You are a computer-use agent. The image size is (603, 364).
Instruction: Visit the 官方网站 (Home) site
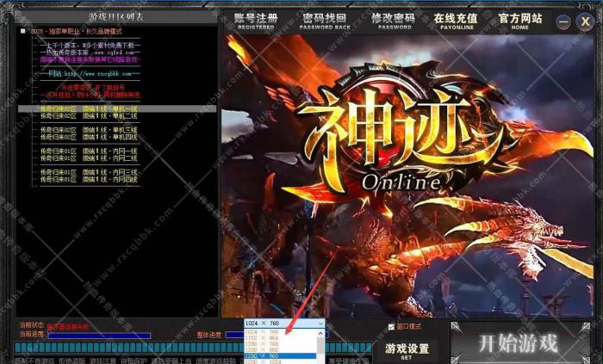coord(520,21)
